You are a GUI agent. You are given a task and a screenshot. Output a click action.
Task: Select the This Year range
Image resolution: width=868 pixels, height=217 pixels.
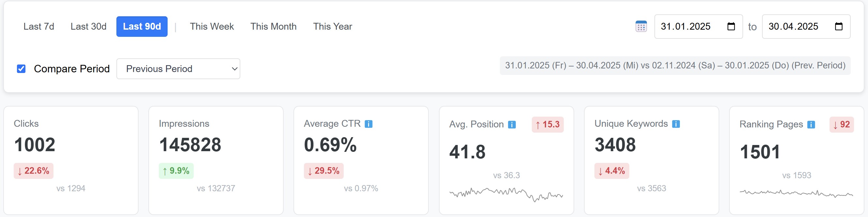(x=332, y=26)
